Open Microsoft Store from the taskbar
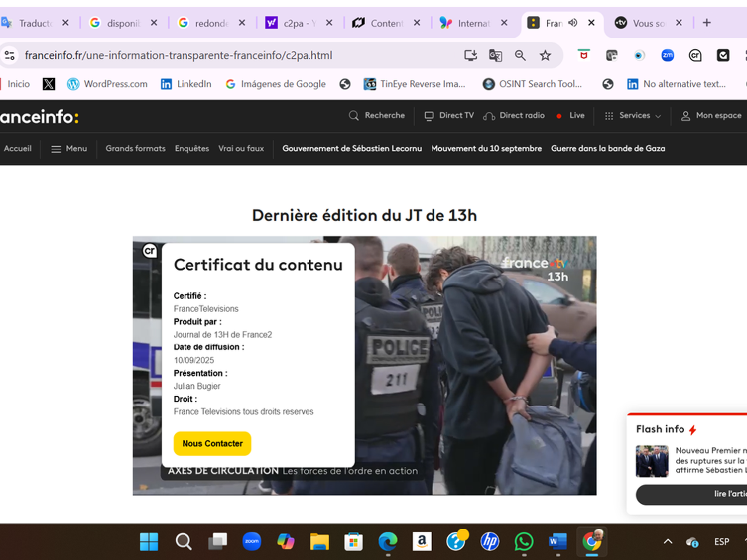 pos(354,541)
